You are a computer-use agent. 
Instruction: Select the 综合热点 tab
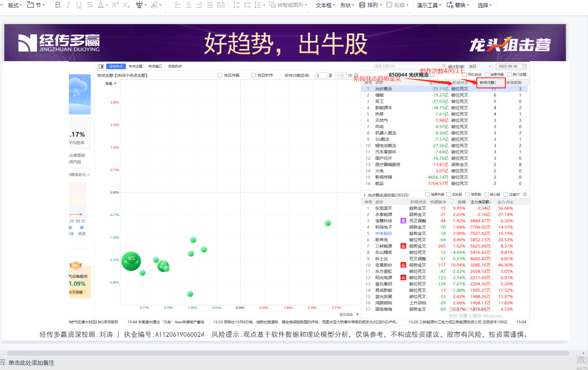point(116,66)
